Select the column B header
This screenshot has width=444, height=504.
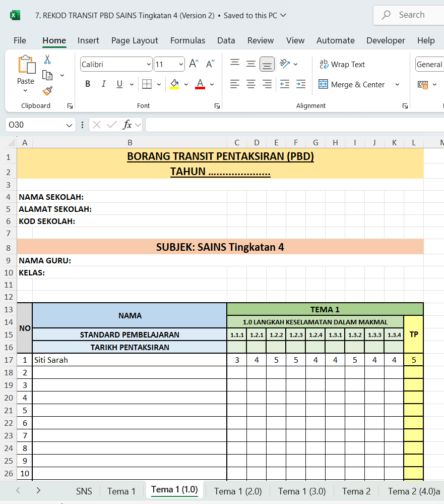pyautogui.click(x=130, y=142)
